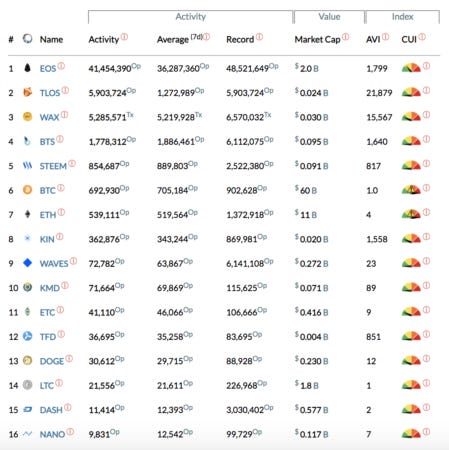Click info icon after LTC CUI gauge

426,383
